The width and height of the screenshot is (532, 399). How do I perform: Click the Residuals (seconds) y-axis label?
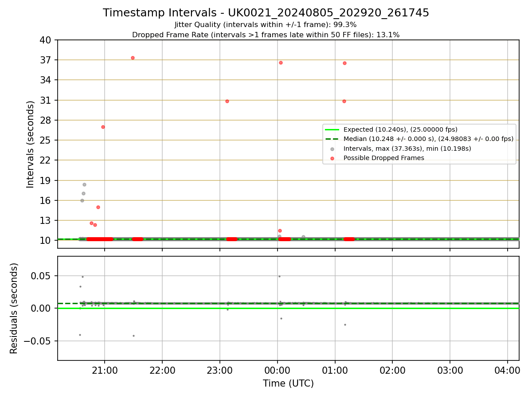pos(14,308)
